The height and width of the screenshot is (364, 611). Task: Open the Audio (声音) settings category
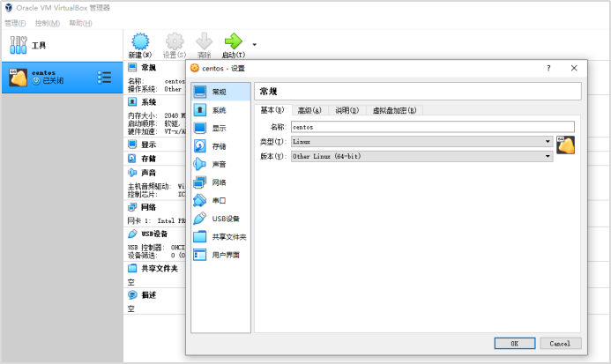221,164
